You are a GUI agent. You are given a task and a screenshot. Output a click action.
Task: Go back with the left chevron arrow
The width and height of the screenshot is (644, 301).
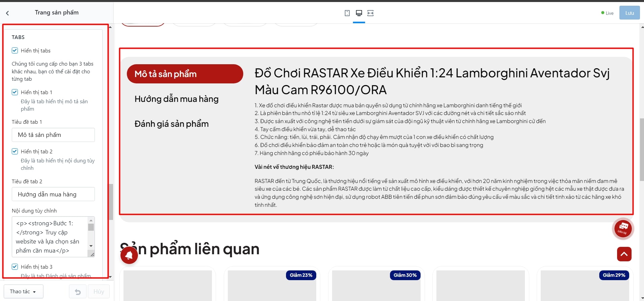[x=7, y=13]
